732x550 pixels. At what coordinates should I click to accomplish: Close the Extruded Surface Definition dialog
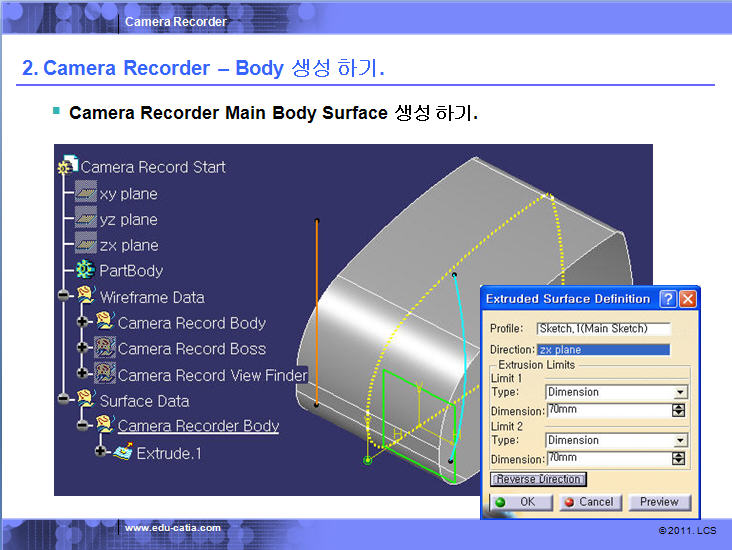tap(687, 299)
